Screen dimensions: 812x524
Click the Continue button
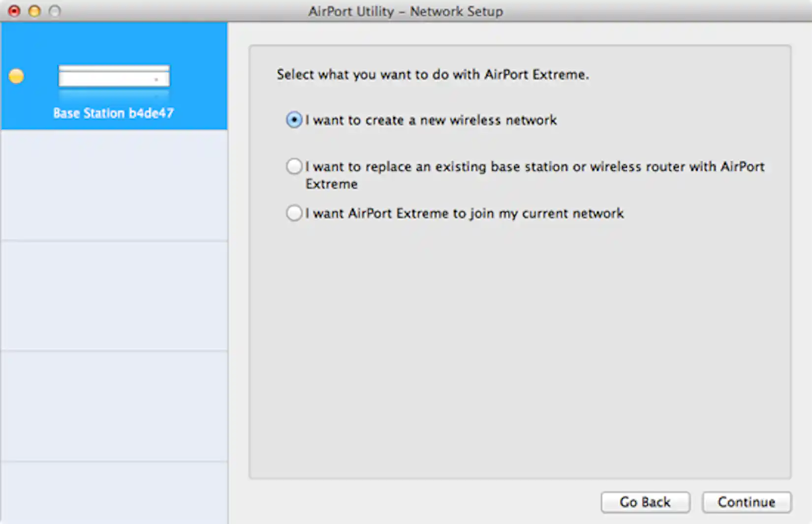[747, 502]
